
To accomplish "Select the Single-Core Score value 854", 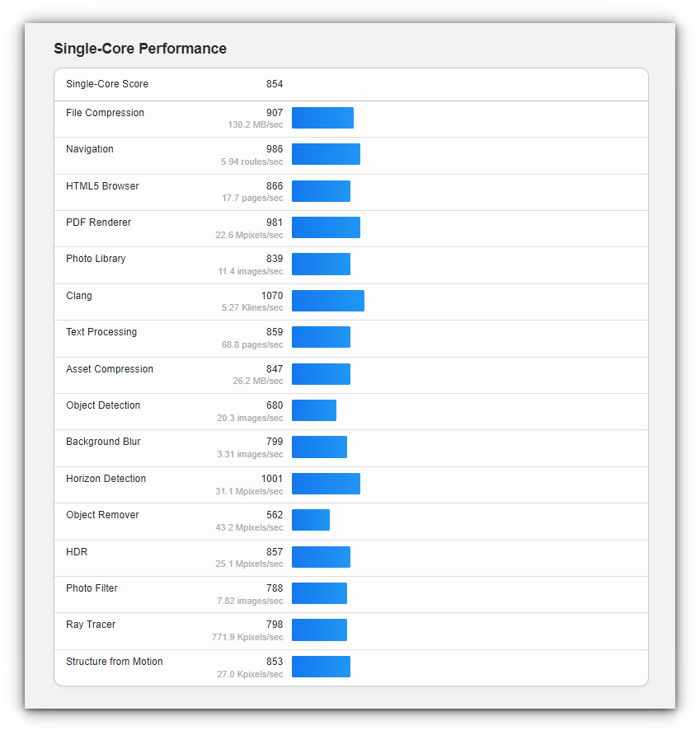I will point(275,84).
